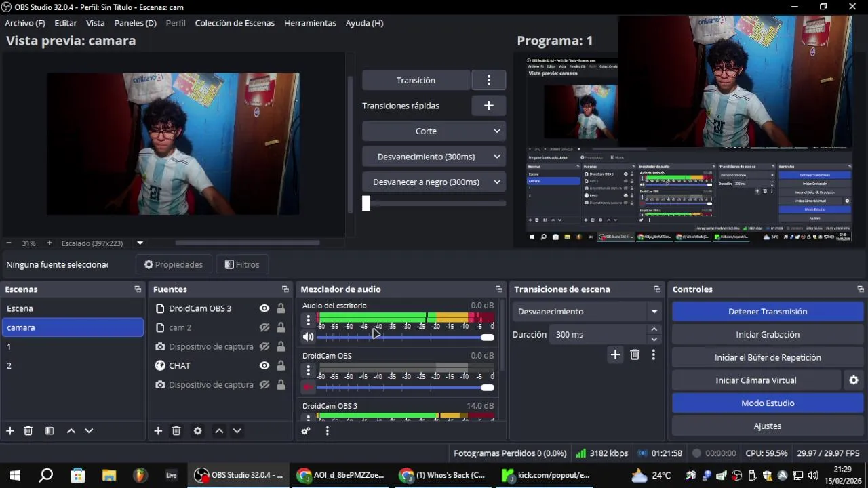The height and width of the screenshot is (488, 868).
Task: Mute Audio del escritorio
Action: pos(308,337)
